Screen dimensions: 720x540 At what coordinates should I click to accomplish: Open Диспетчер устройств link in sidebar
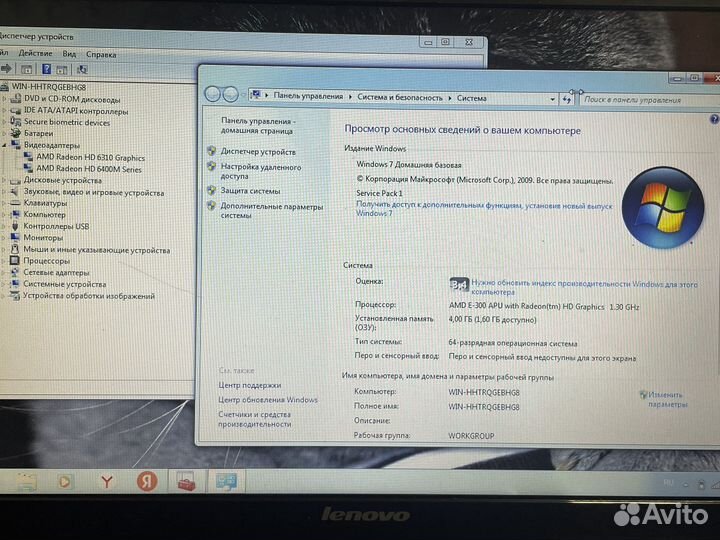[258, 152]
